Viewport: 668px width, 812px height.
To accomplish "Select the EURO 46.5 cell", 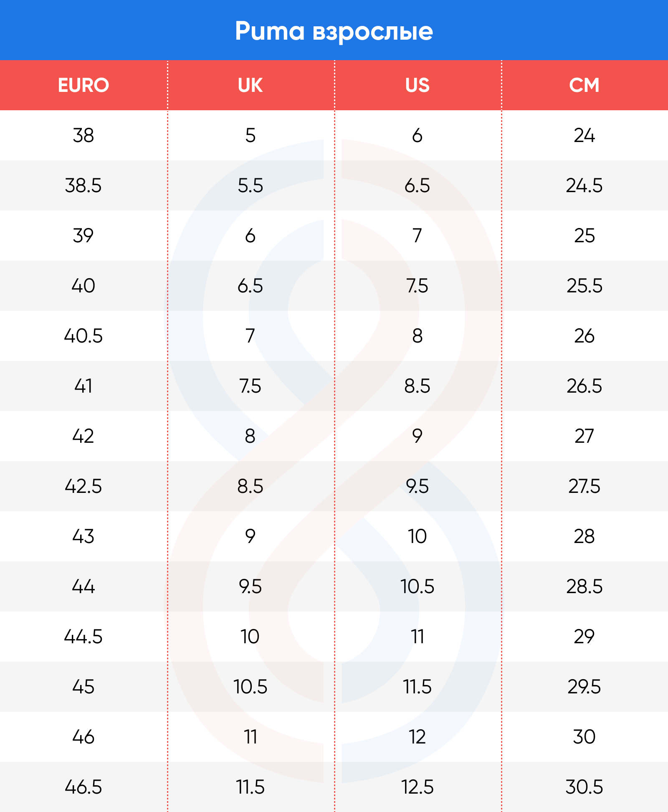I will pyautogui.click(x=83, y=787).
